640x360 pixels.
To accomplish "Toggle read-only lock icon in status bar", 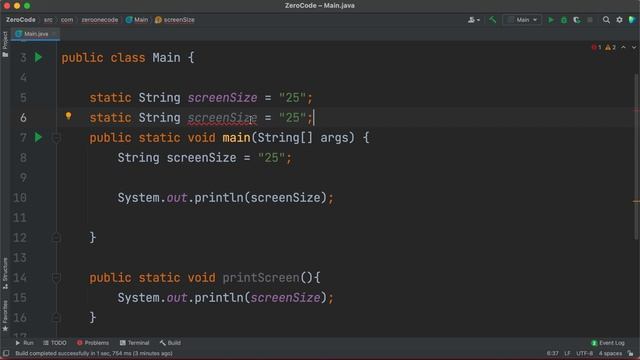I will click(x=631, y=353).
